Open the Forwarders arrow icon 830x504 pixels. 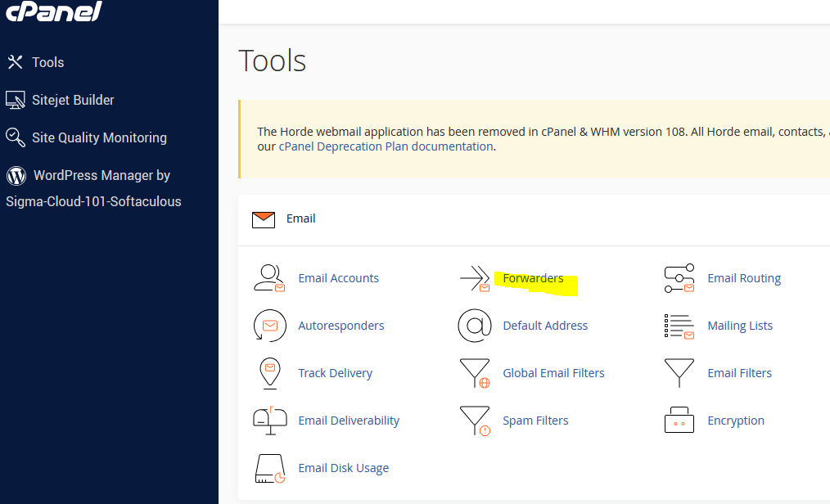point(475,278)
